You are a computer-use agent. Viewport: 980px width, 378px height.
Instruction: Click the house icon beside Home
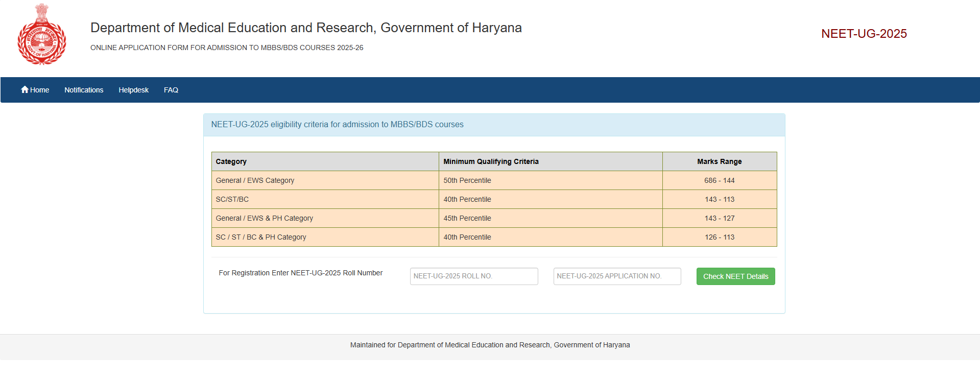[25, 90]
